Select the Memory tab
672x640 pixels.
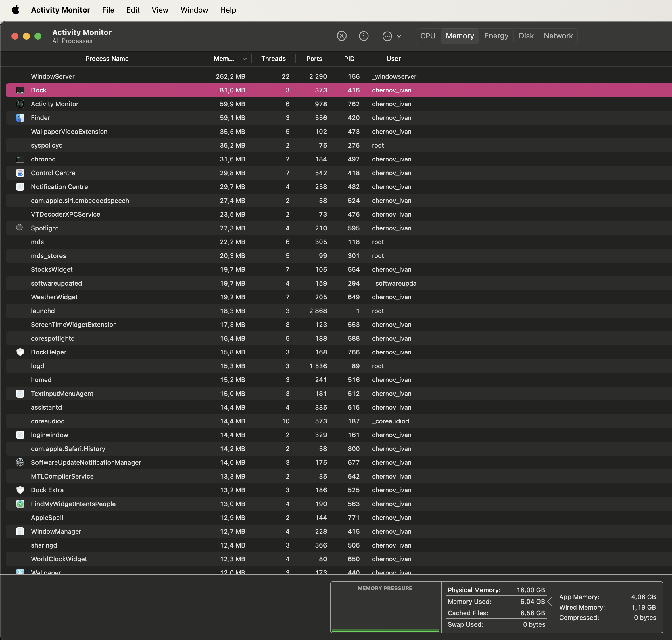click(460, 36)
